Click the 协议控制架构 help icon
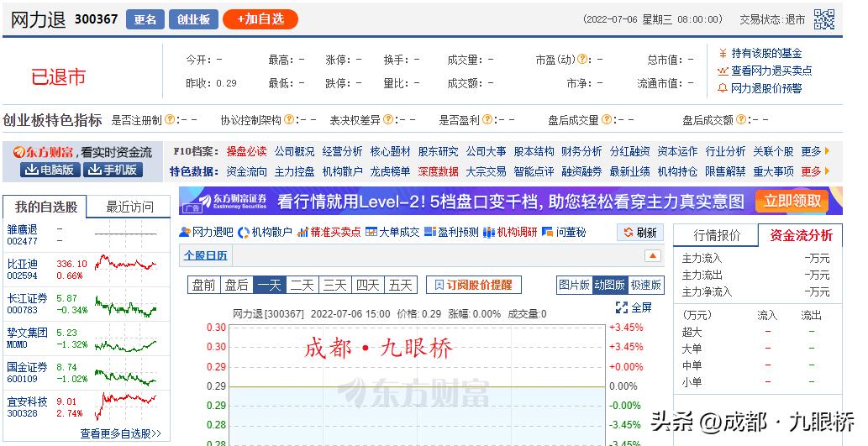This screenshot has height=446, width=868. [289, 119]
